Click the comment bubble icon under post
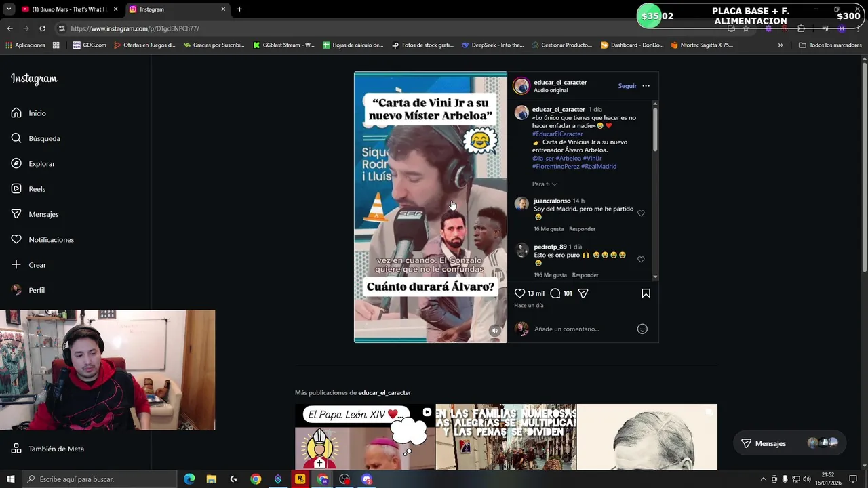The image size is (868, 488). 555,293
